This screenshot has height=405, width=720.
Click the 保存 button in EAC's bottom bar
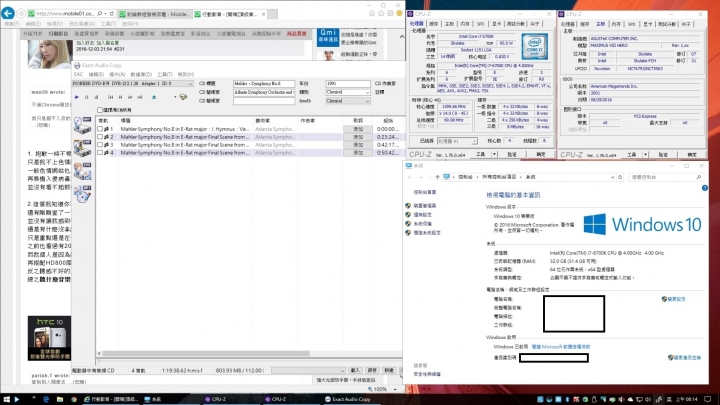point(372,371)
